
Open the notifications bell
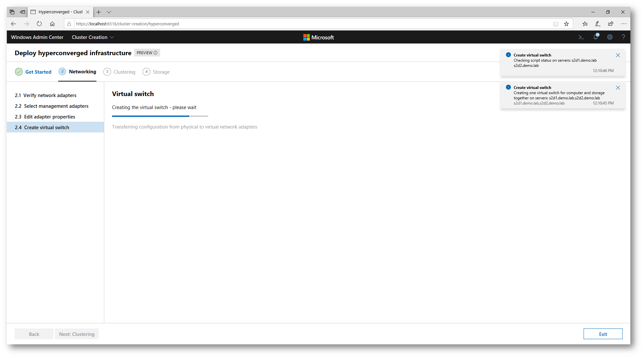pos(596,37)
